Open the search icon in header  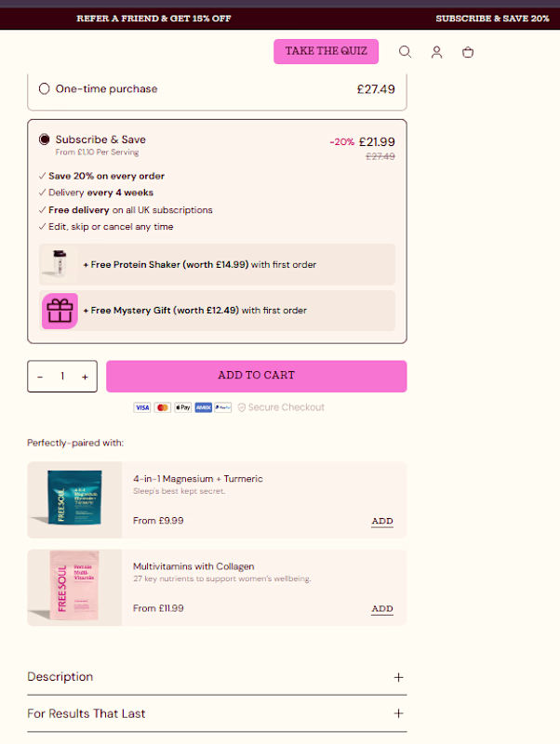(x=405, y=52)
